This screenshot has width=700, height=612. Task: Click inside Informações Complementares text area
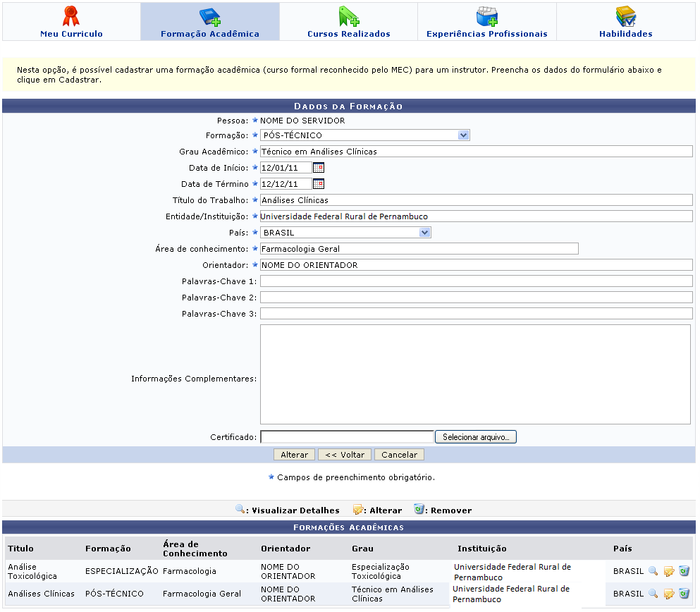coord(475,374)
